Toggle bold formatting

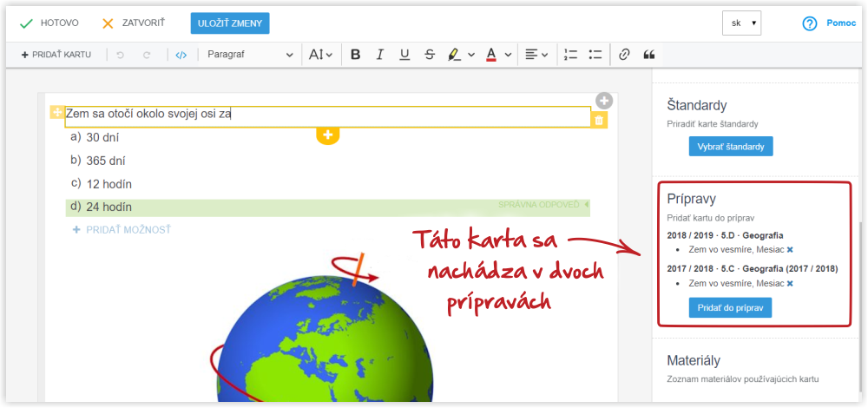coord(356,55)
